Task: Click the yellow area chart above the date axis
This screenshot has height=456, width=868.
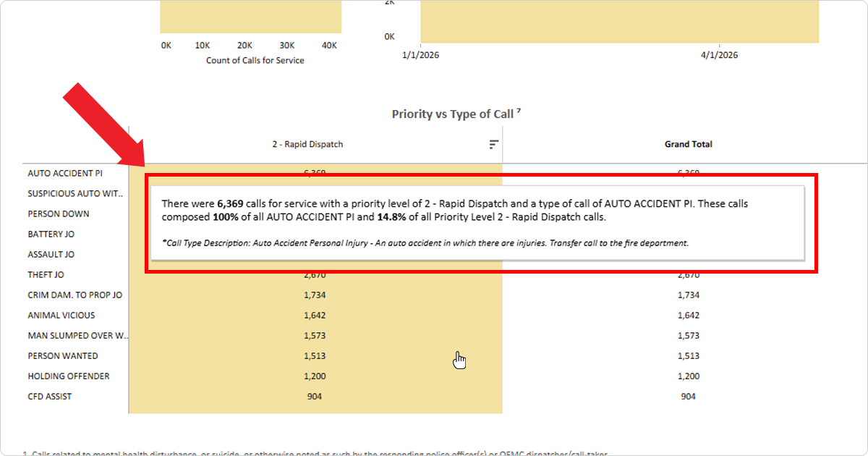Action: coord(620,21)
